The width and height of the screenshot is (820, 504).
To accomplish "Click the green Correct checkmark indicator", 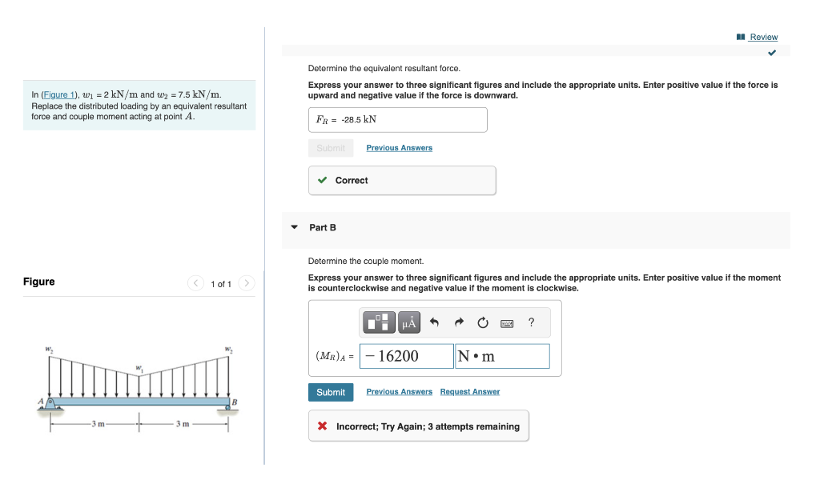I will point(324,180).
